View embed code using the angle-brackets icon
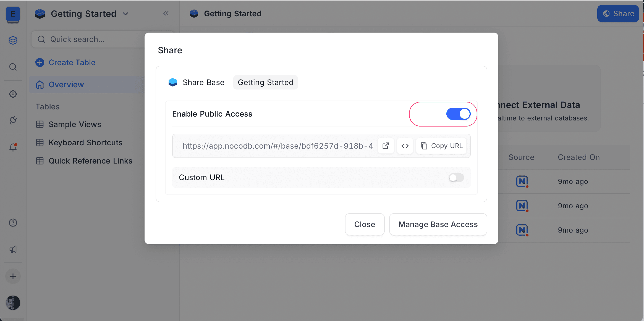This screenshot has height=321, width=644. pos(405,146)
